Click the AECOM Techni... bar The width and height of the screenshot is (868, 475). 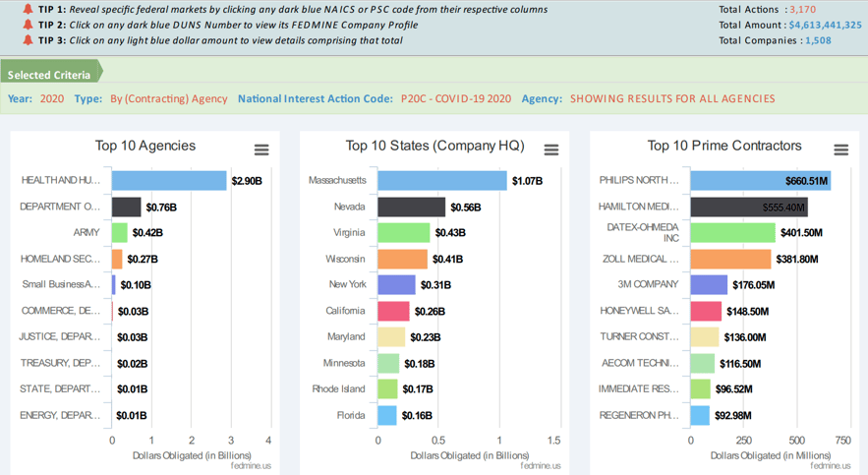(x=703, y=363)
